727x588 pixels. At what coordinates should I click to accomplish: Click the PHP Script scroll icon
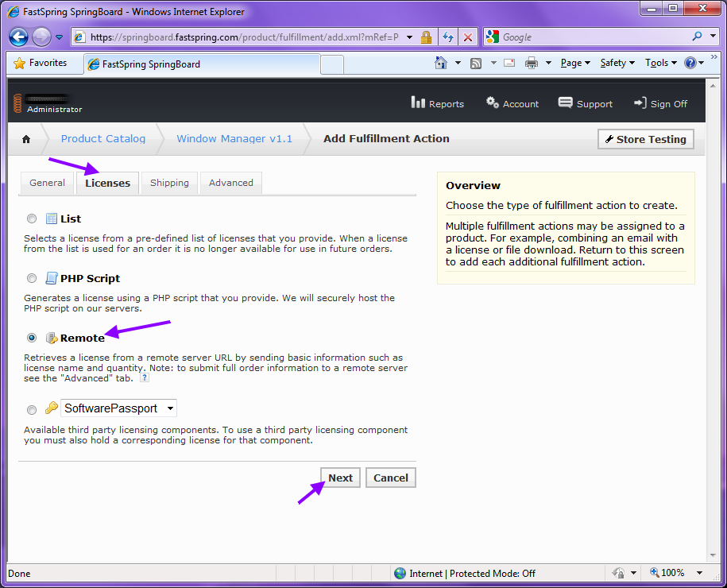[x=52, y=278]
